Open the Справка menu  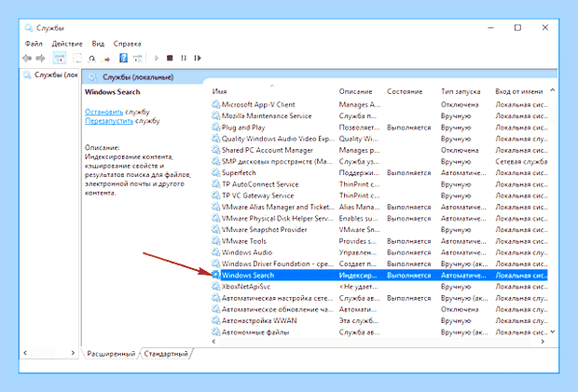(x=127, y=44)
